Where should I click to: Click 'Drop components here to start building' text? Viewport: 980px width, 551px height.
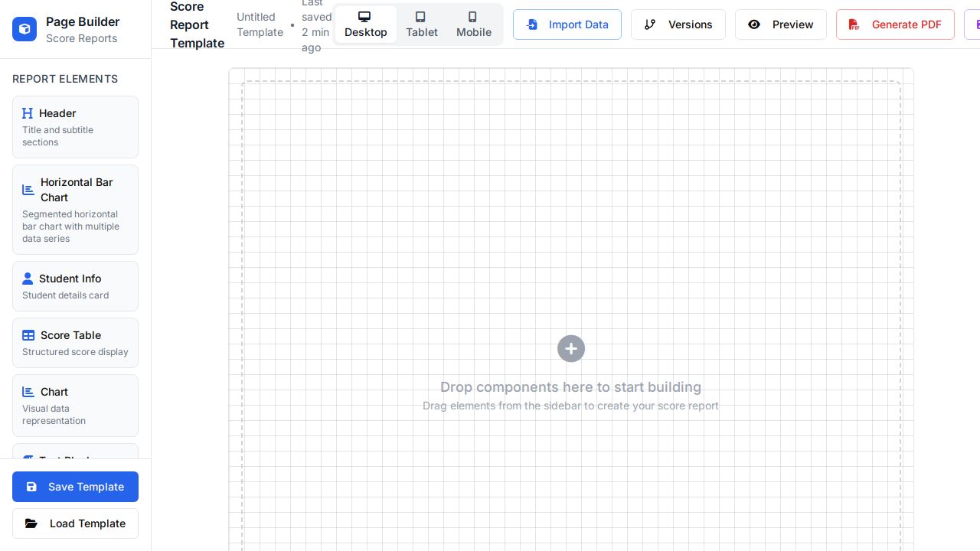coord(570,387)
